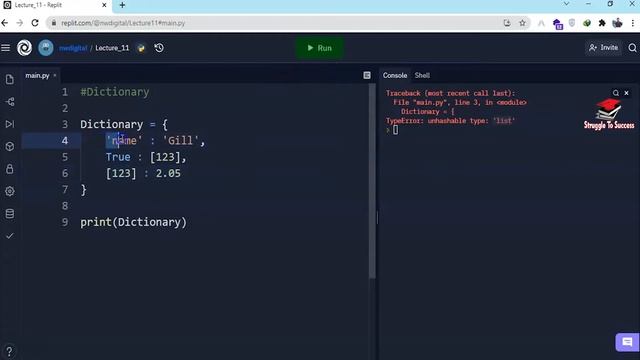The height and width of the screenshot is (360, 640).
Task: Go forward in browser history
Action: [x=20, y=23]
